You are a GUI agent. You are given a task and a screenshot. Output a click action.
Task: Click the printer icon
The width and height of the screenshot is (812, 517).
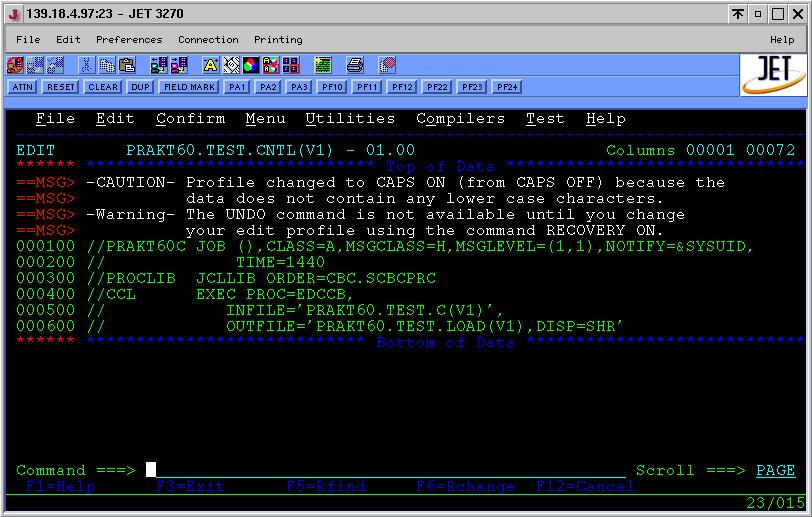point(355,66)
